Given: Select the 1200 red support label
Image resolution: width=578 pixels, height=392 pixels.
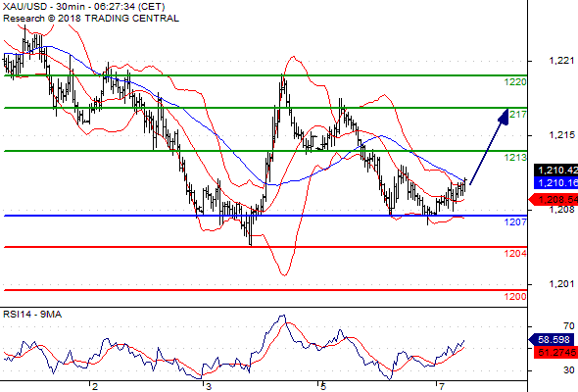Looking at the screenshot, I should coord(515,297).
